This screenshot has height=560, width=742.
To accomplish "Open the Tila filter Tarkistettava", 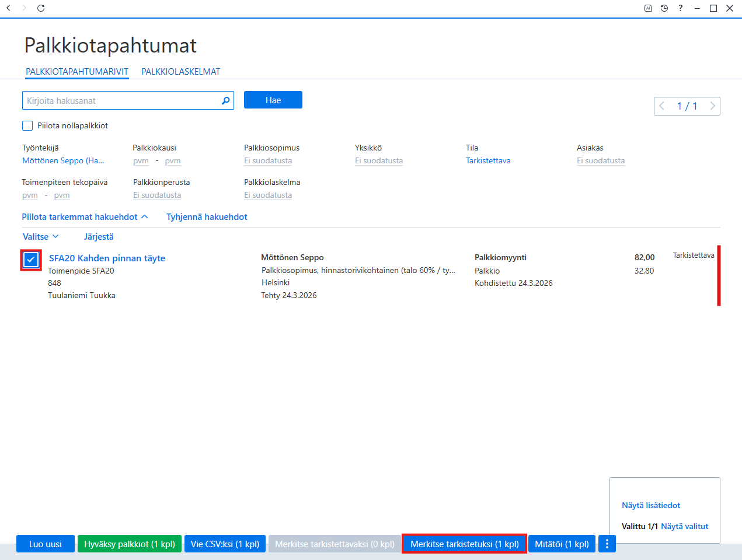I will coord(488,160).
